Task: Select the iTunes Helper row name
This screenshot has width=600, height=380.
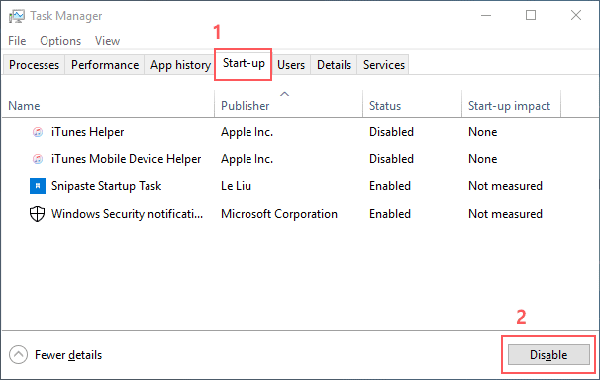Action: 88,132
